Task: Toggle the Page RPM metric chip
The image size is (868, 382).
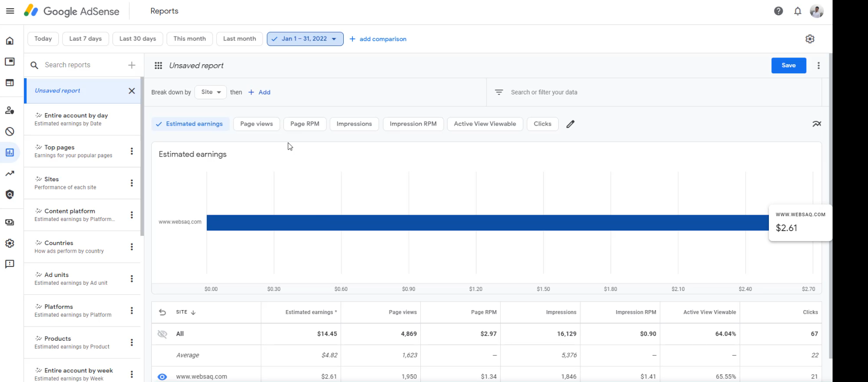Action: pos(305,124)
